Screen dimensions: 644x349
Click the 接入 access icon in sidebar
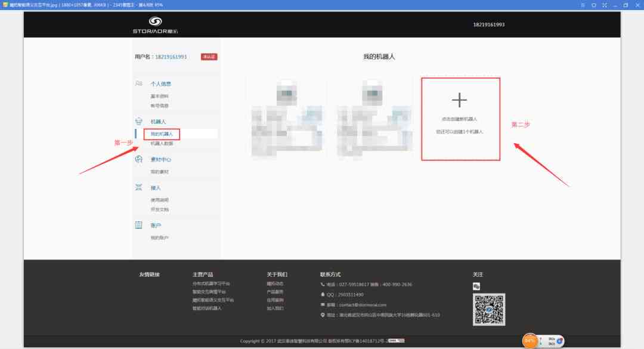coord(138,187)
